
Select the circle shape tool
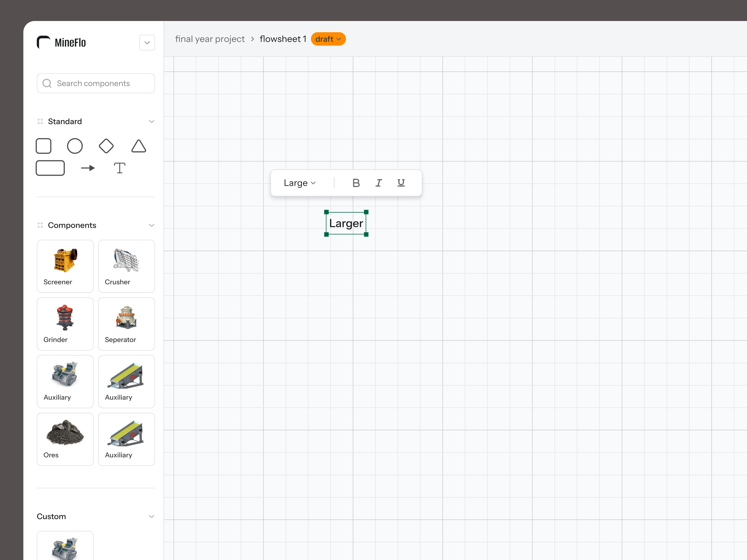75,146
